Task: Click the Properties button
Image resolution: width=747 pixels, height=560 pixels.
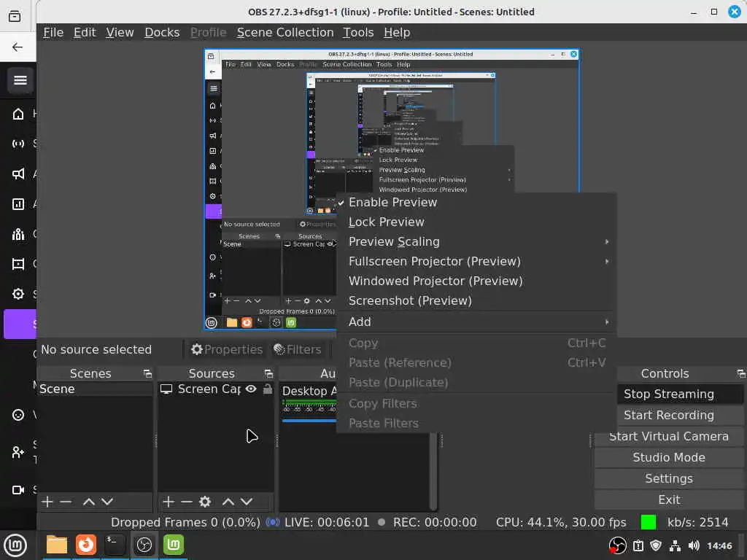Action: click(x=227, y=349)
